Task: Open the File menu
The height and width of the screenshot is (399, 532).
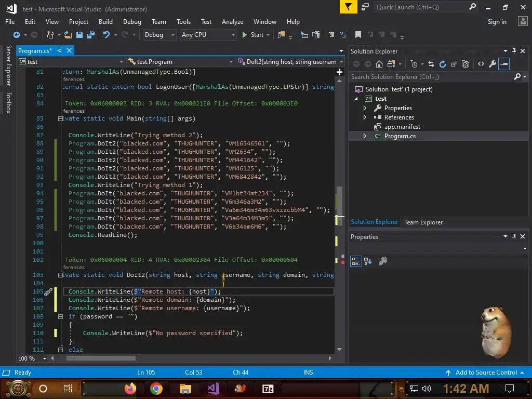Action: tap(10, 22)
